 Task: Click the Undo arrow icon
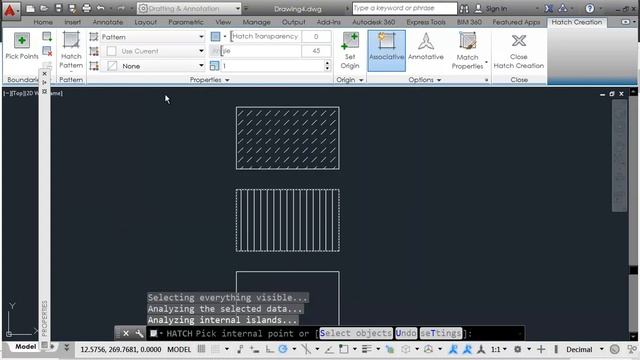(100, 9)
